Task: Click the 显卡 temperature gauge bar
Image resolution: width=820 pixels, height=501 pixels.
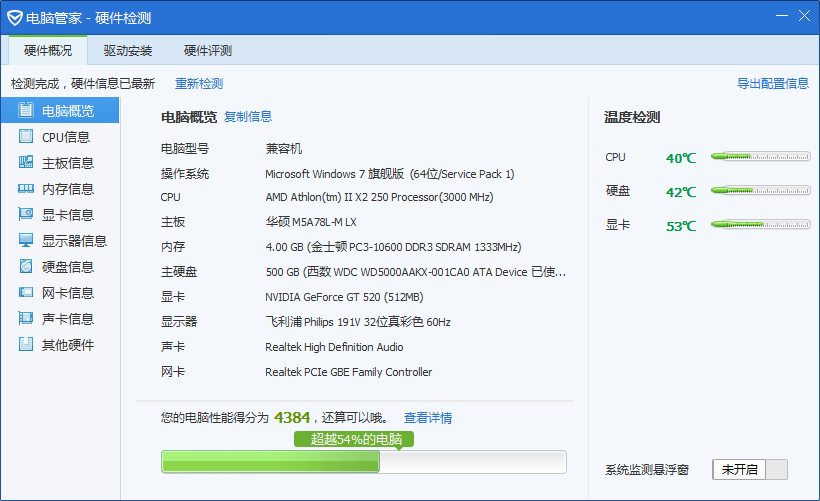Action: (x=760, y=225)
